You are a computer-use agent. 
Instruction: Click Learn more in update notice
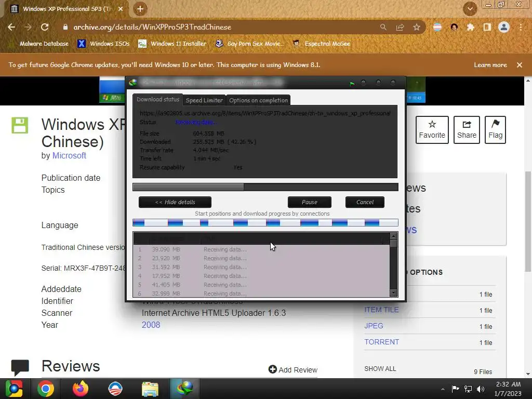click(490, 65)
